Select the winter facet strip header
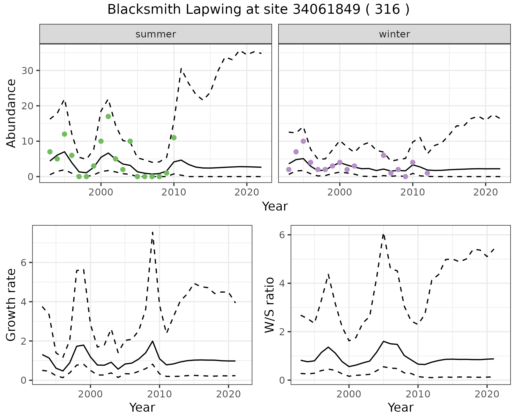 394,34
